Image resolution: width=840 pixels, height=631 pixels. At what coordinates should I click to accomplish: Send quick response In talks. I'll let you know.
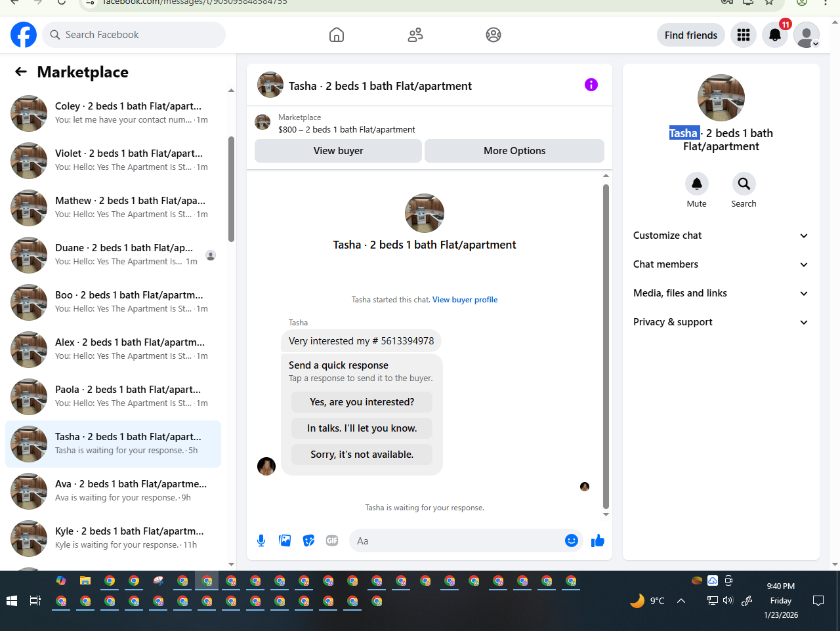(362, 428)
